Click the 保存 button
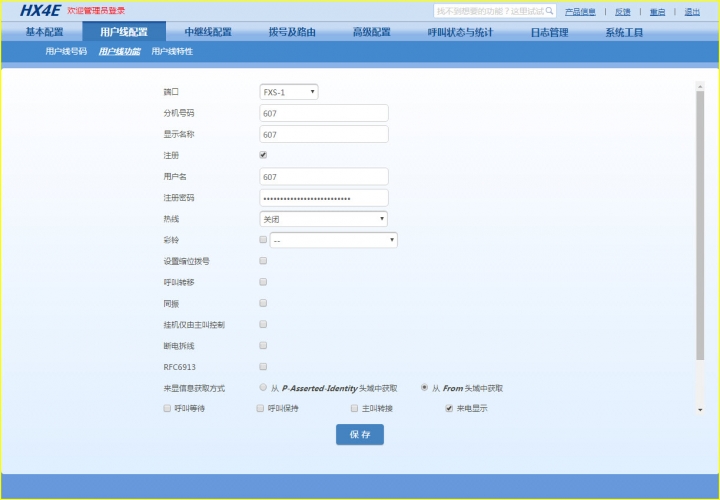Screen dimensions: 720x500 click(x=360, y=434)
